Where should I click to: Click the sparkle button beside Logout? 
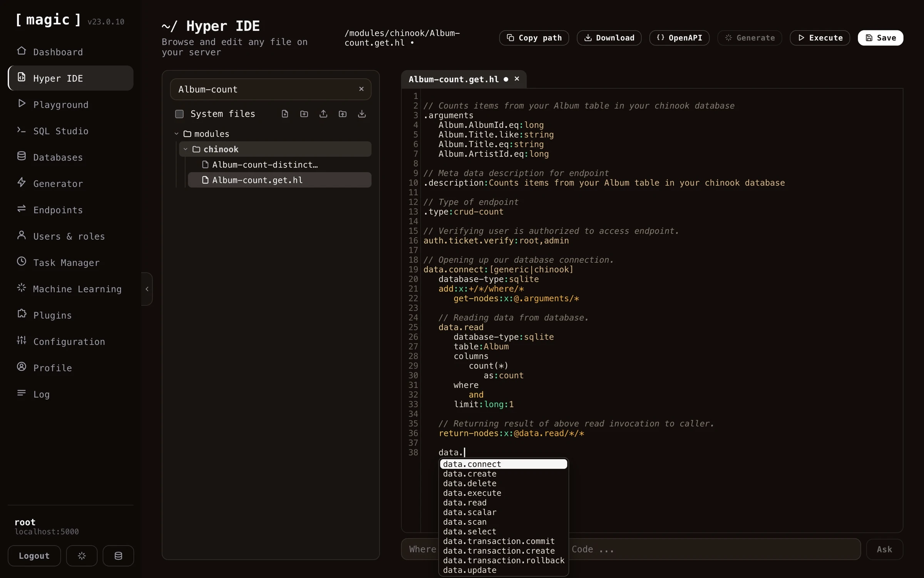point(82,556)
